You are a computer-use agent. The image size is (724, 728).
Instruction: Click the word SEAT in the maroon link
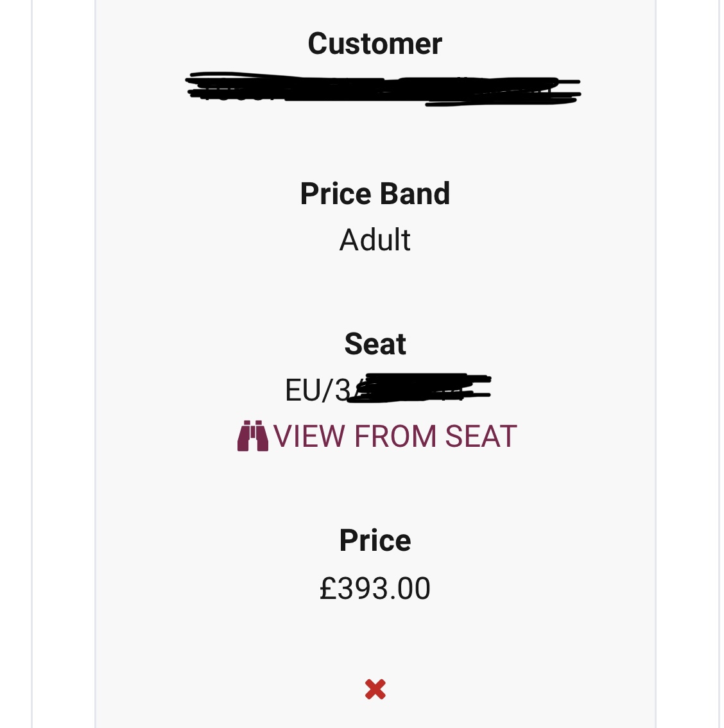pos(481,437)
